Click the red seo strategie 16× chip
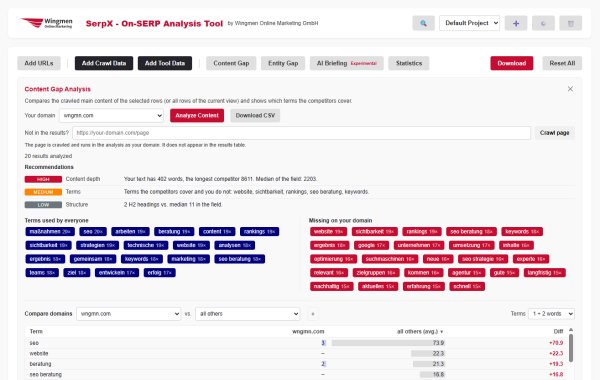 pyautogui.click(x=483, y=259)
